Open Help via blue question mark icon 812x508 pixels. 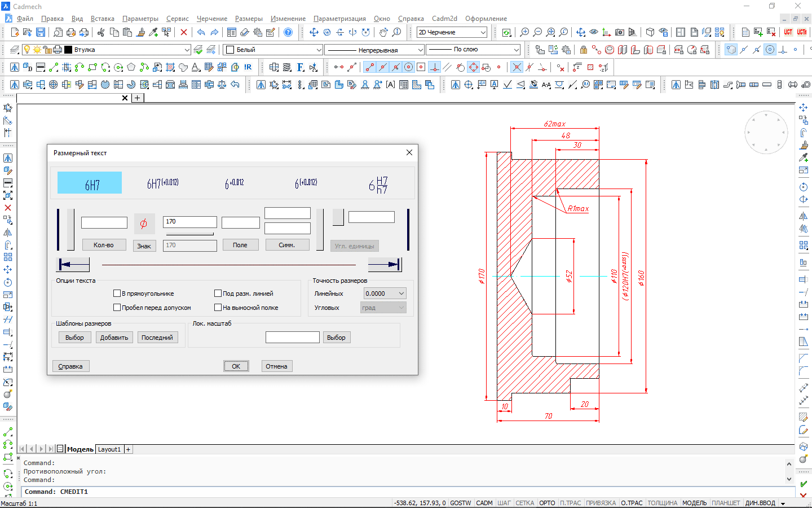pyautogui.click(x=288, y=32)
